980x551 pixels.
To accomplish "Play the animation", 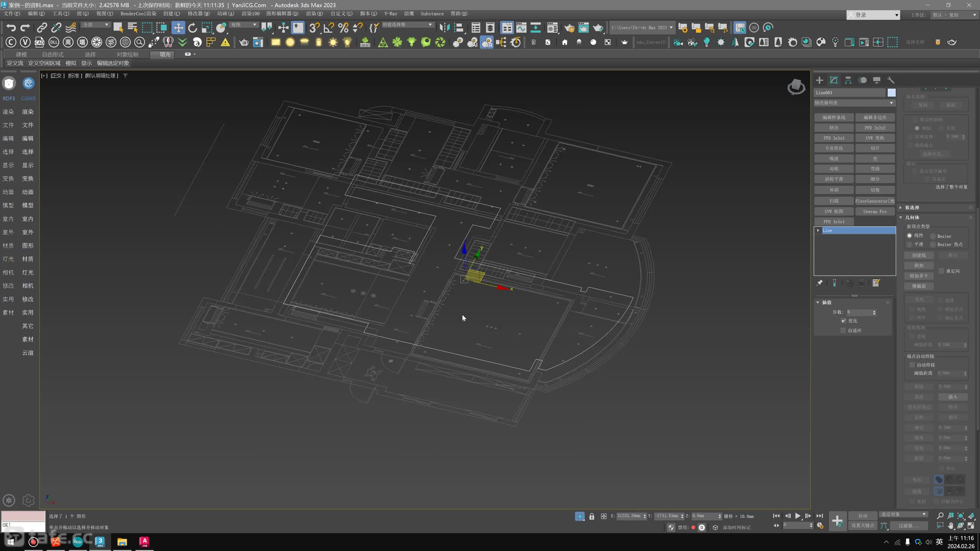I will click(798, 516).
